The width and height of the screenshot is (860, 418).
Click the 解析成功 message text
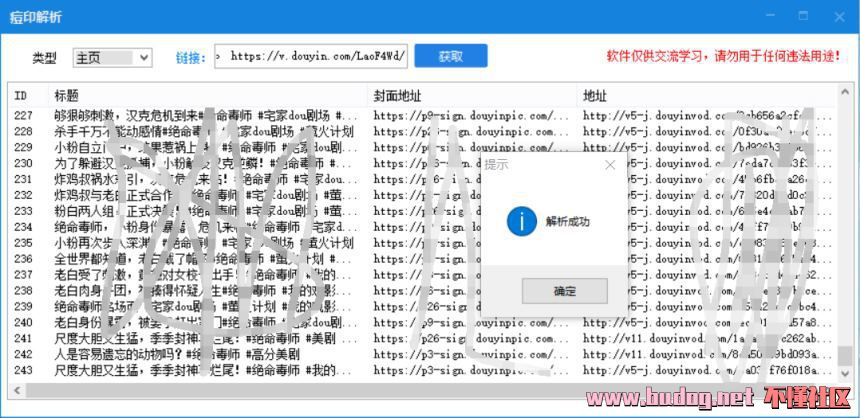click(567, 222)
